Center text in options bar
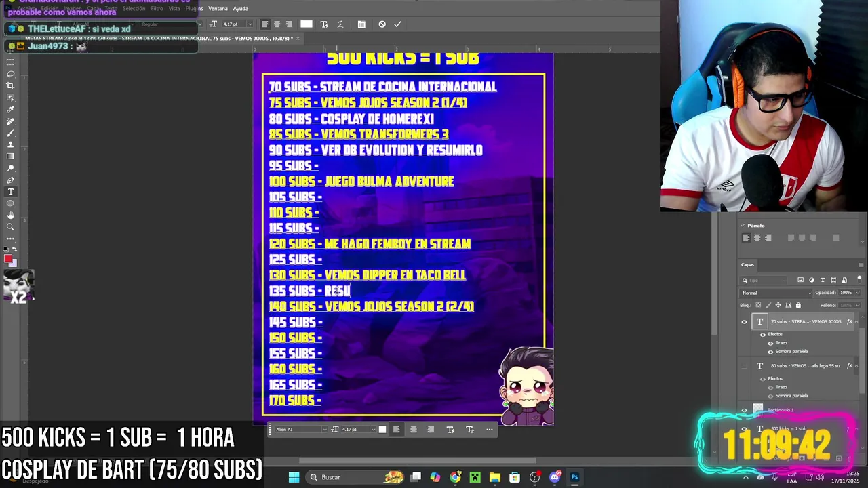Viewport: 868px width, 488px height. (277, 24)
